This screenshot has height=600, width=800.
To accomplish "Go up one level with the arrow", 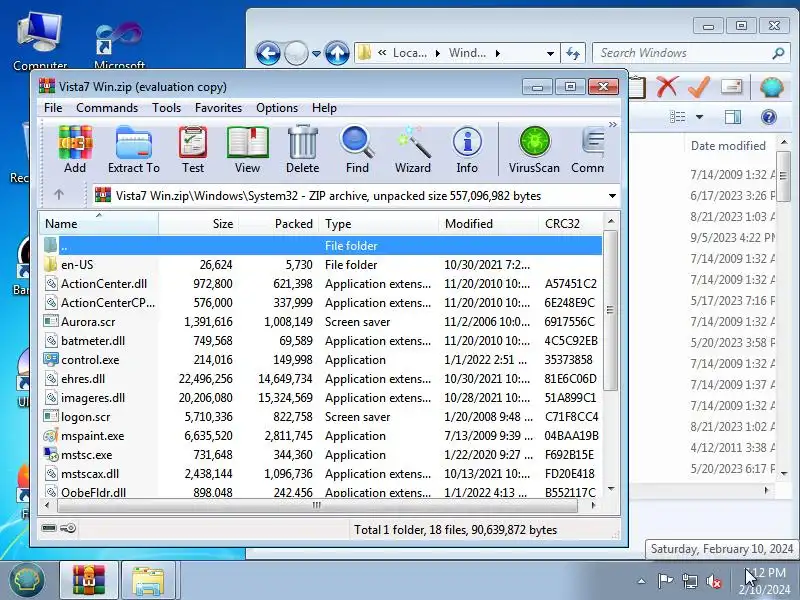I will [59, 194].
